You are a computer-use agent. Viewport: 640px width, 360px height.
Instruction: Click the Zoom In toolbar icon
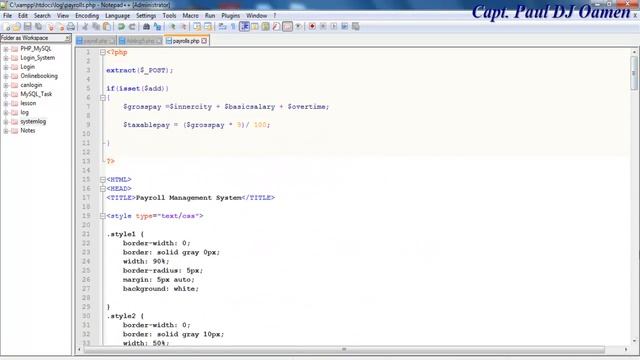[173, 27]
